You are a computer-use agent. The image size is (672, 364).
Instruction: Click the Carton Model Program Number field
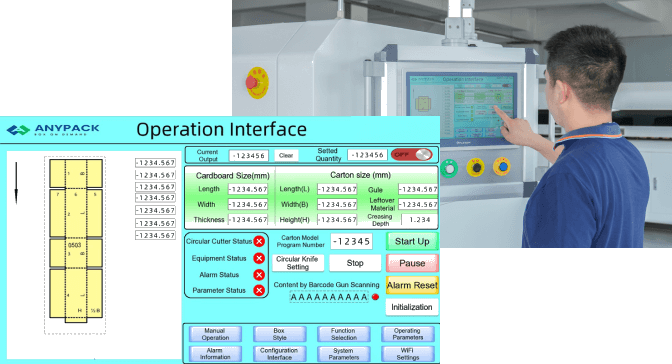point(351,241)
